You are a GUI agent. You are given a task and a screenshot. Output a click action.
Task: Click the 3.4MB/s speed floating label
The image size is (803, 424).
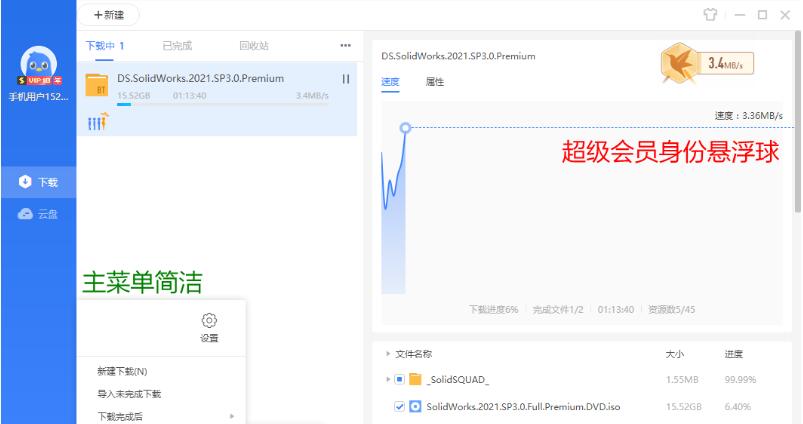click(726, 63)
